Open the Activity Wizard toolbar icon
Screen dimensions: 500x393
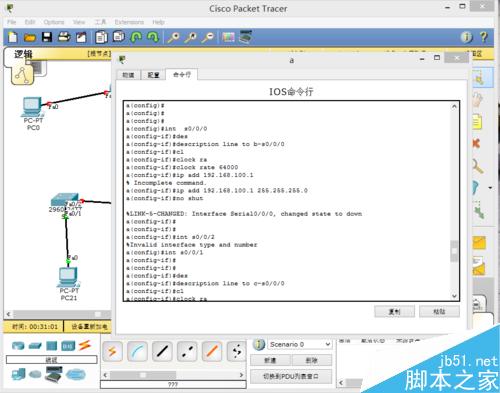(81, 37)
